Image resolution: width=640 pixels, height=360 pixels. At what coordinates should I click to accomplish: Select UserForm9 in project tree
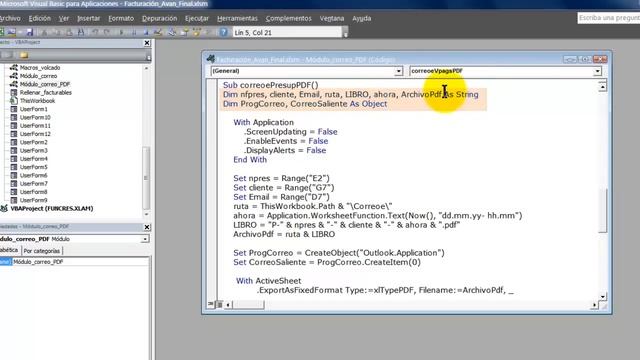33,200
